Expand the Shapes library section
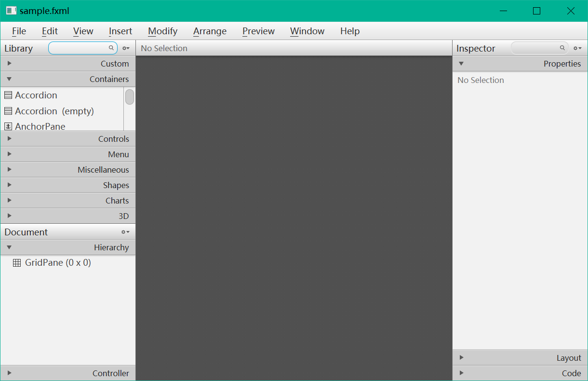 tap(68, 185)
